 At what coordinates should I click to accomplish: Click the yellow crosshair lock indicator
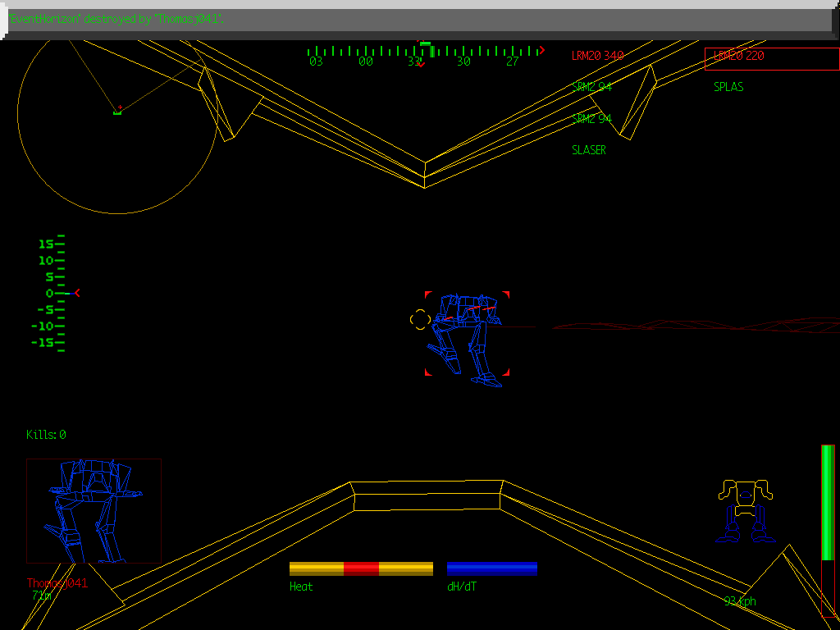click(x=418, y=318)
